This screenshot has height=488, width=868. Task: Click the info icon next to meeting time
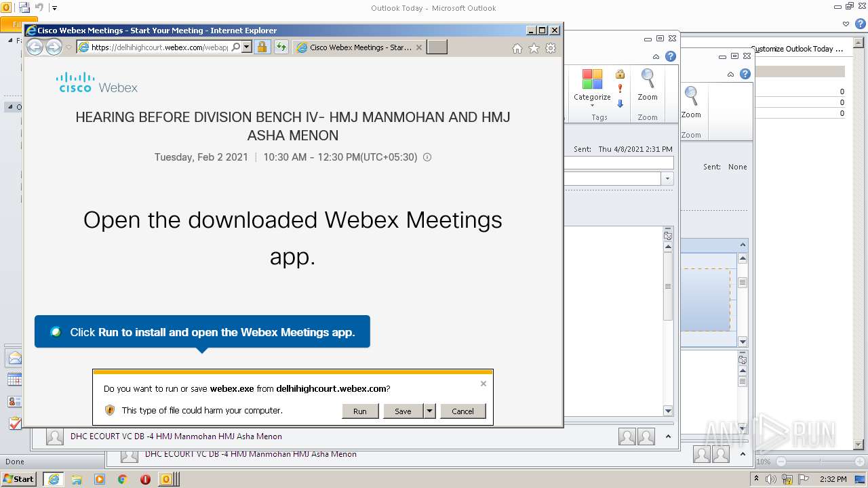coord(427,157)
